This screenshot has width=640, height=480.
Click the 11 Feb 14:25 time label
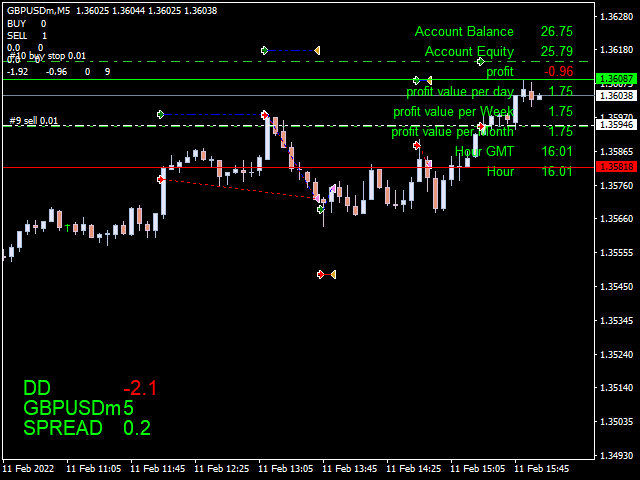[413, 469]
